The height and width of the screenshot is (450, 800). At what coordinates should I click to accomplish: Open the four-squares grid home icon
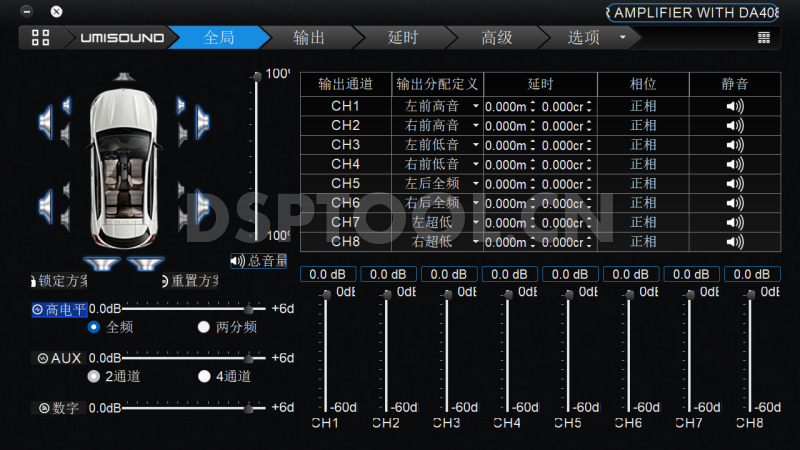40,37
